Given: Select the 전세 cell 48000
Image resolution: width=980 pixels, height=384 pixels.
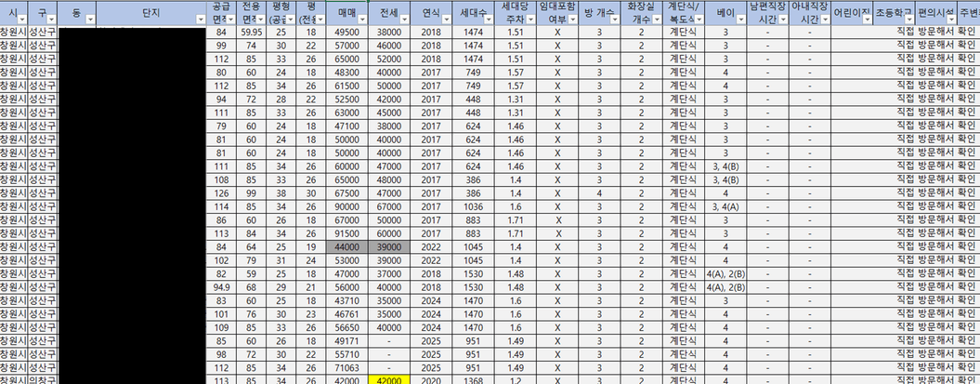Looking at the screenshot, I should (389, 179).
